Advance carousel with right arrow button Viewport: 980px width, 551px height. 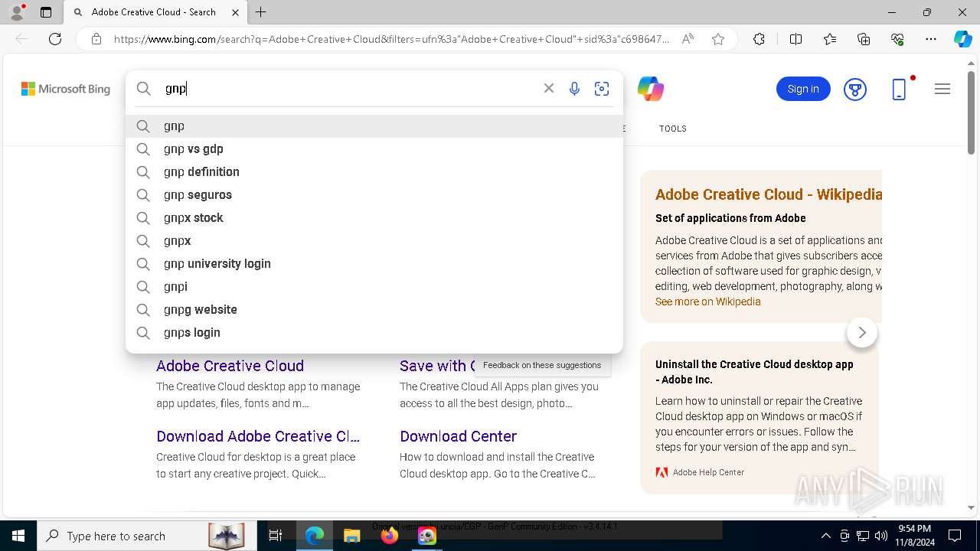(862, 332)
